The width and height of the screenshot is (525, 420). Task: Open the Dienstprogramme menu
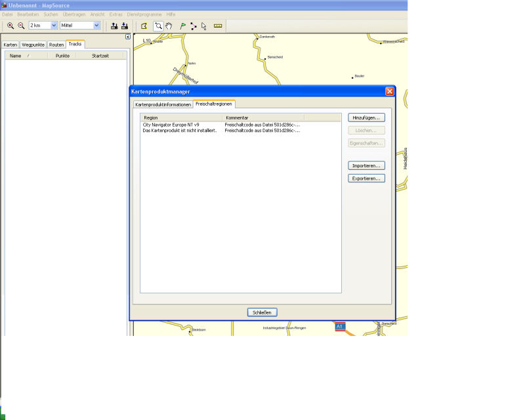[x=144, y=14]
